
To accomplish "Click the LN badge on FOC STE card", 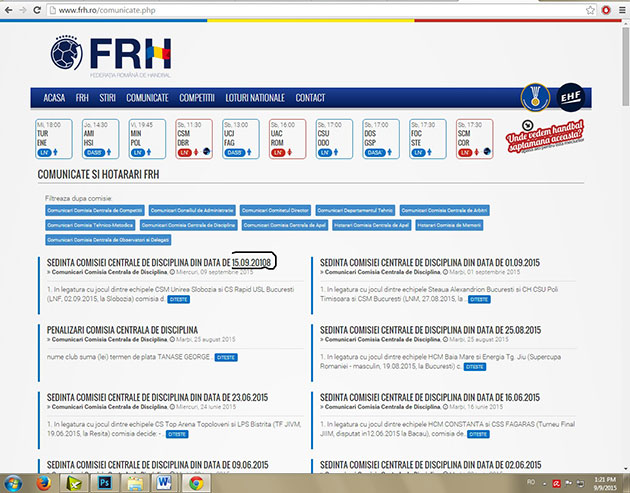I will point(418,152).
